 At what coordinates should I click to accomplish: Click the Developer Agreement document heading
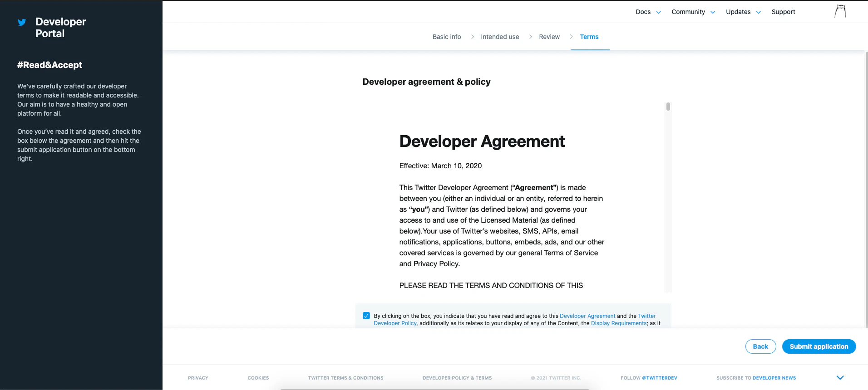click(482, 141)
